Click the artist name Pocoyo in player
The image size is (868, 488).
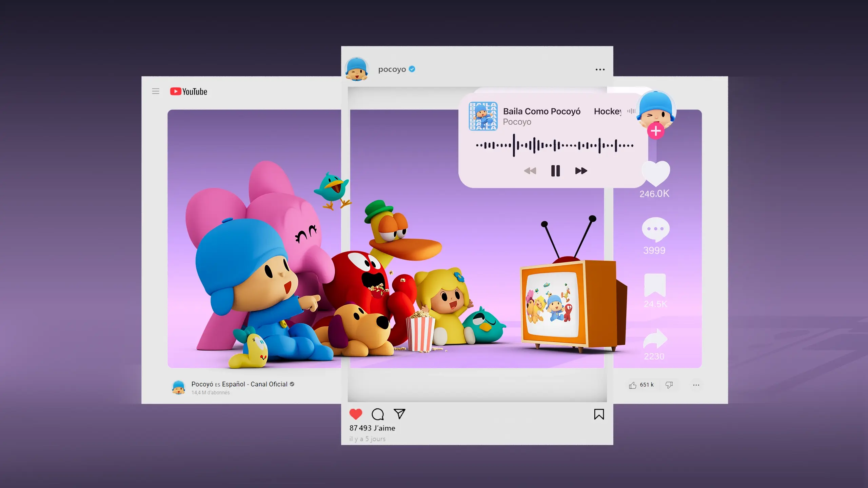tap(517, 122)
